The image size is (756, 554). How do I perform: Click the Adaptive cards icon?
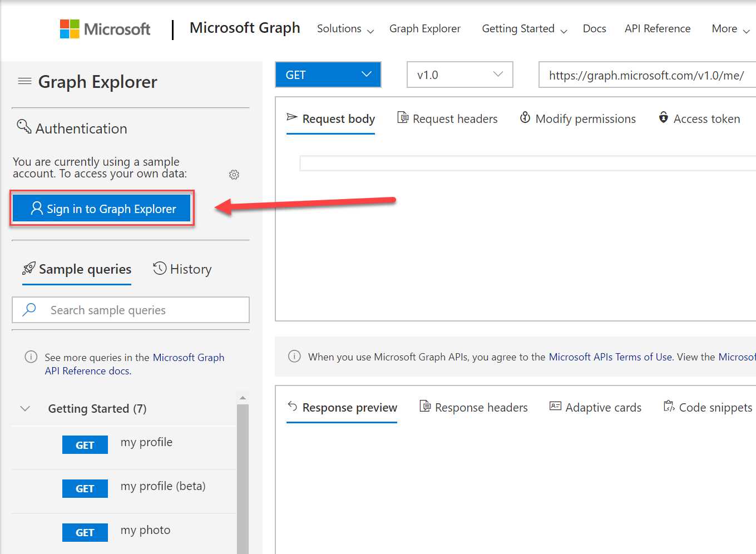[x=555, y=406]
